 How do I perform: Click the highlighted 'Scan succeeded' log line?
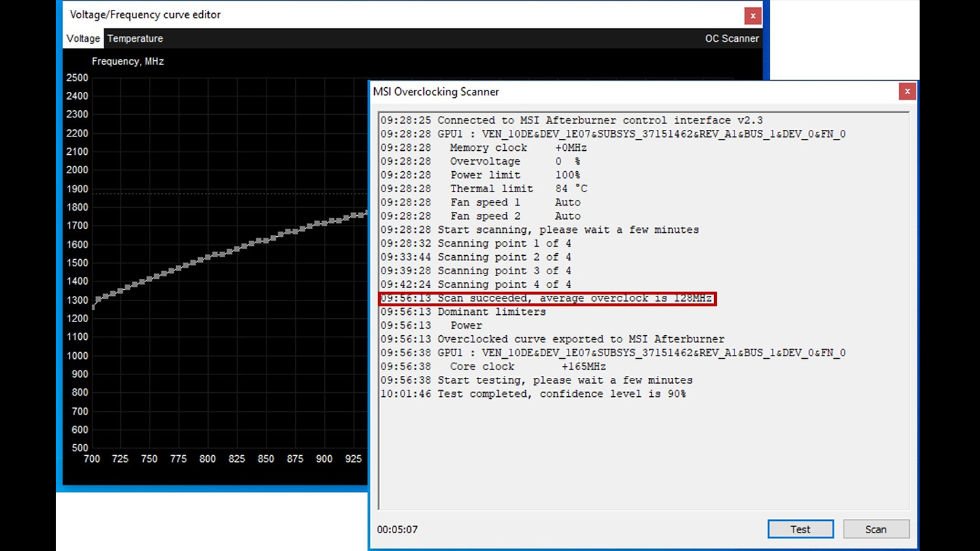547,298
